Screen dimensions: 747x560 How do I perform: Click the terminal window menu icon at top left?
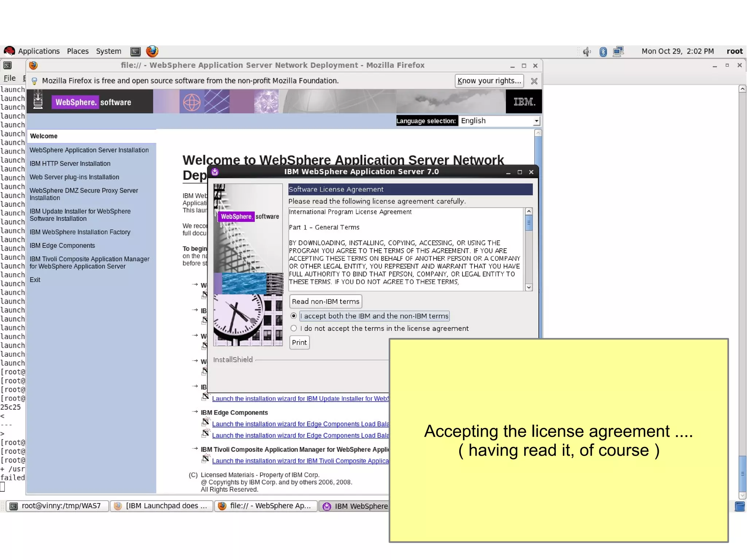tap(7, 65)
